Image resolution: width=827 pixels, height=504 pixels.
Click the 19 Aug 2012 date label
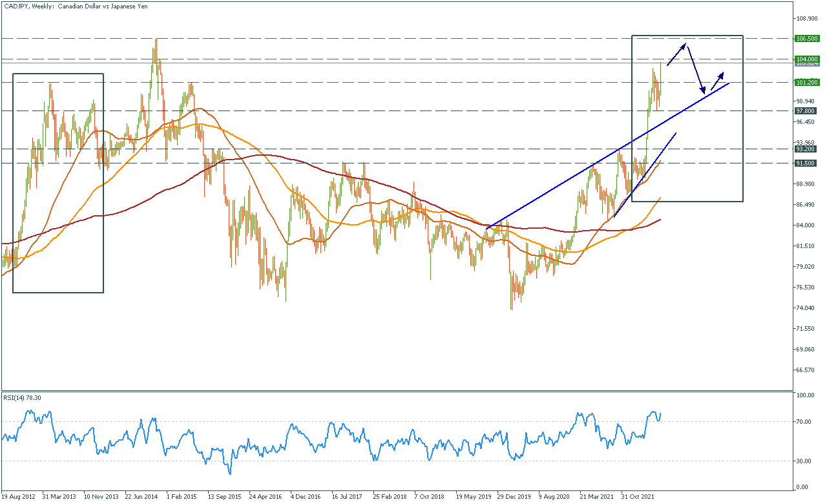(x=18, y=497)
